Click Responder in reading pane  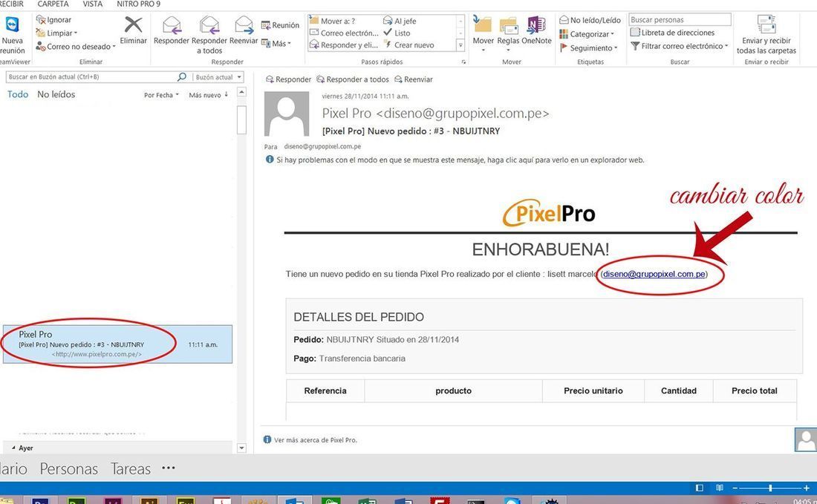pos(288,79)
